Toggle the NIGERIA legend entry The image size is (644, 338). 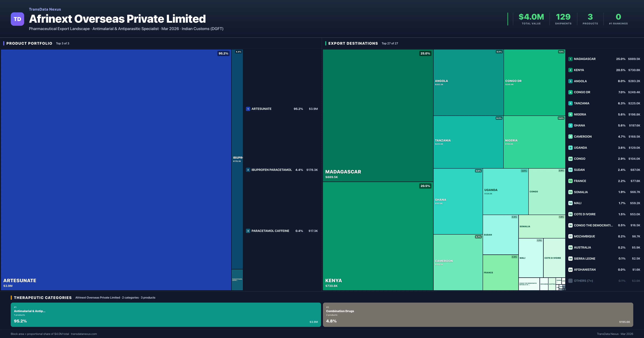(580, 114)
